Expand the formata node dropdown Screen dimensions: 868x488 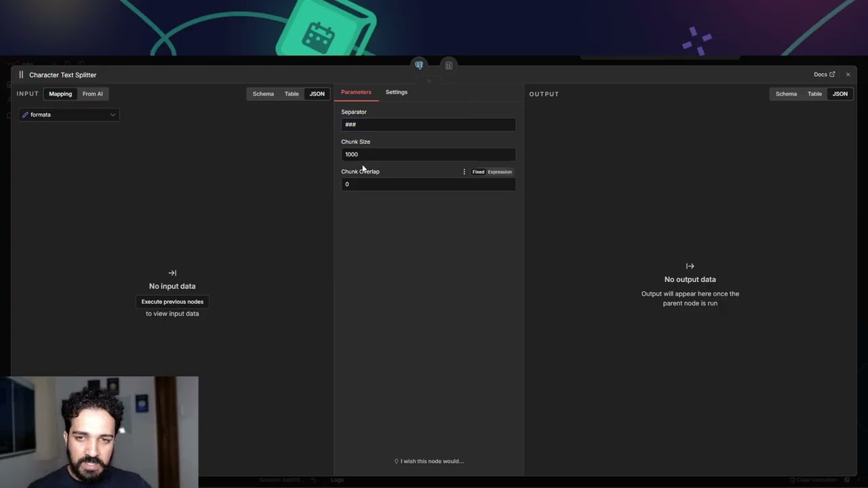69,115
